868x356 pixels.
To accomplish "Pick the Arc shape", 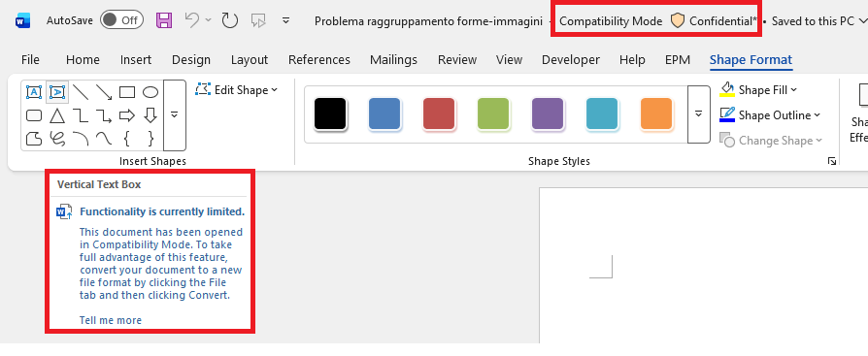I will coord(81,138).
